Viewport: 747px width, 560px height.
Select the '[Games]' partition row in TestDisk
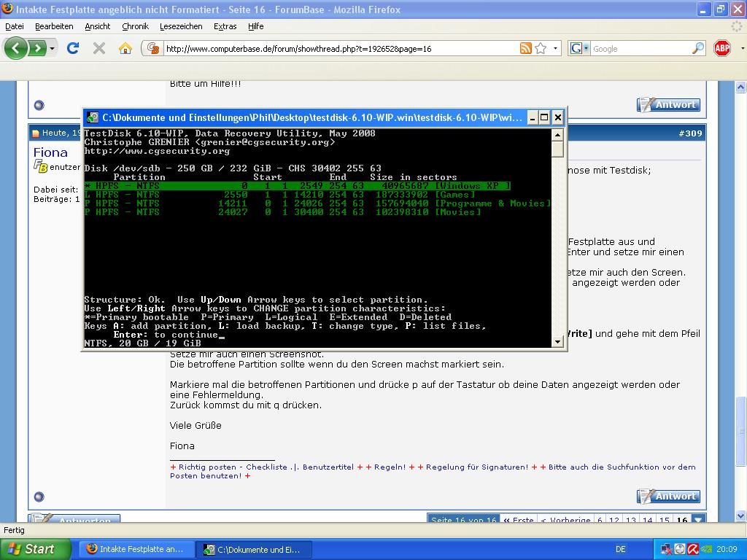point(279,194)
